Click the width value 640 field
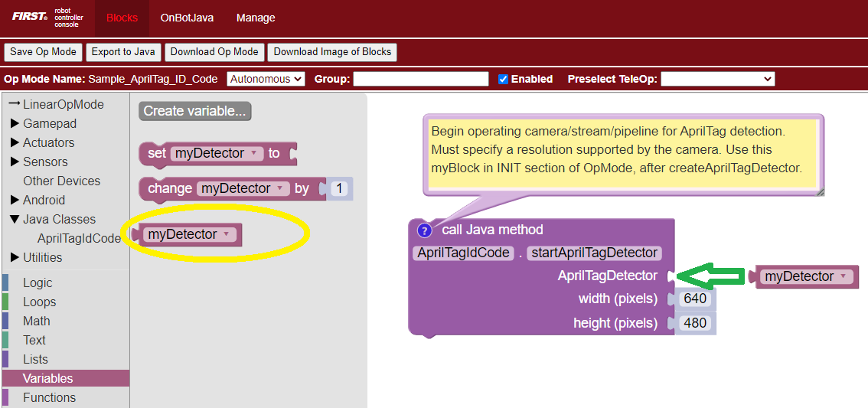This screenshot has height=408, width=868. 695,299
